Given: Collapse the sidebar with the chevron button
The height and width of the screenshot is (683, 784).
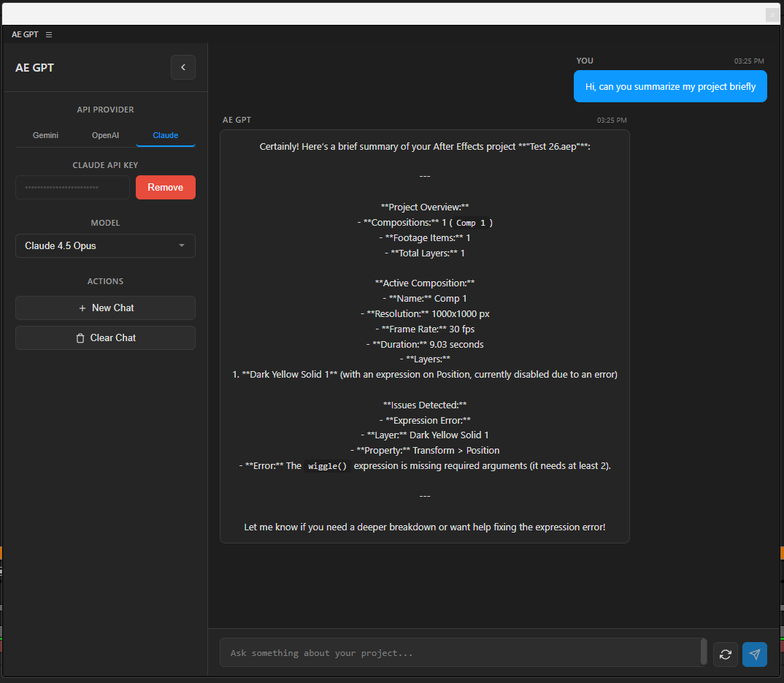Looking at the screenshot, I should point(182,67).
